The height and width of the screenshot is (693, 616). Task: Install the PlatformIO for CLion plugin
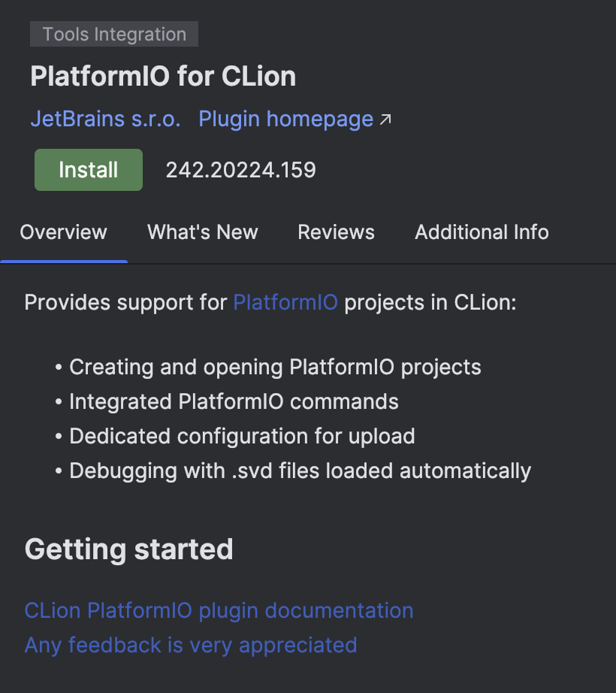[88, 169]
